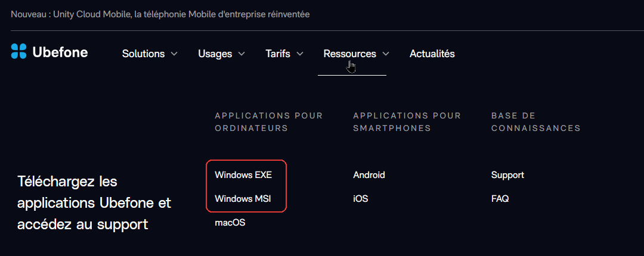Click the Unity Cloud Mobile announcement banner

[160, 14]
